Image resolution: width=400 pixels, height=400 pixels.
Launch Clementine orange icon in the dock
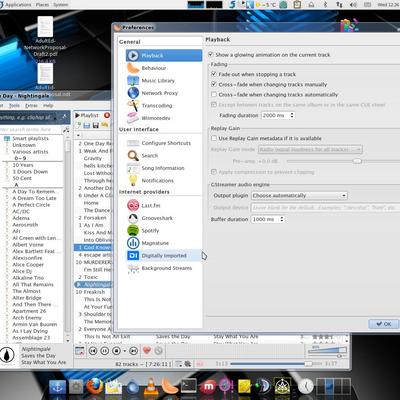point(170,387)
